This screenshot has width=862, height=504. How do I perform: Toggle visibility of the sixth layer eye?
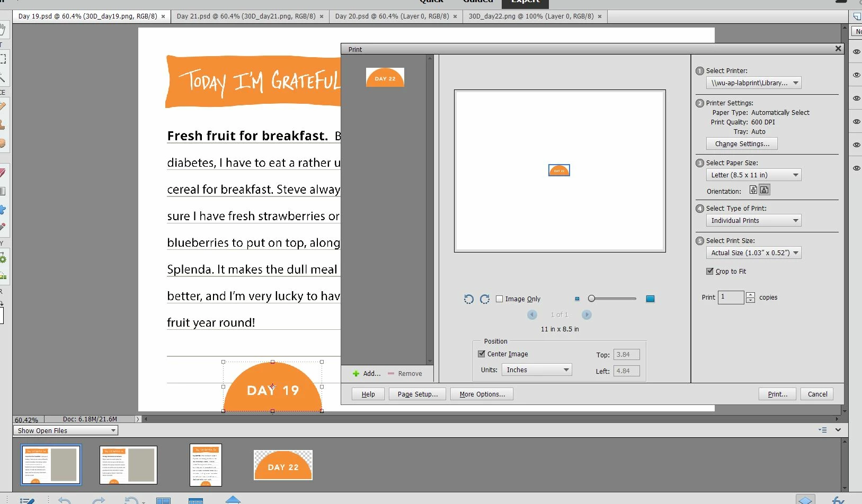click(x=856, y=168)
